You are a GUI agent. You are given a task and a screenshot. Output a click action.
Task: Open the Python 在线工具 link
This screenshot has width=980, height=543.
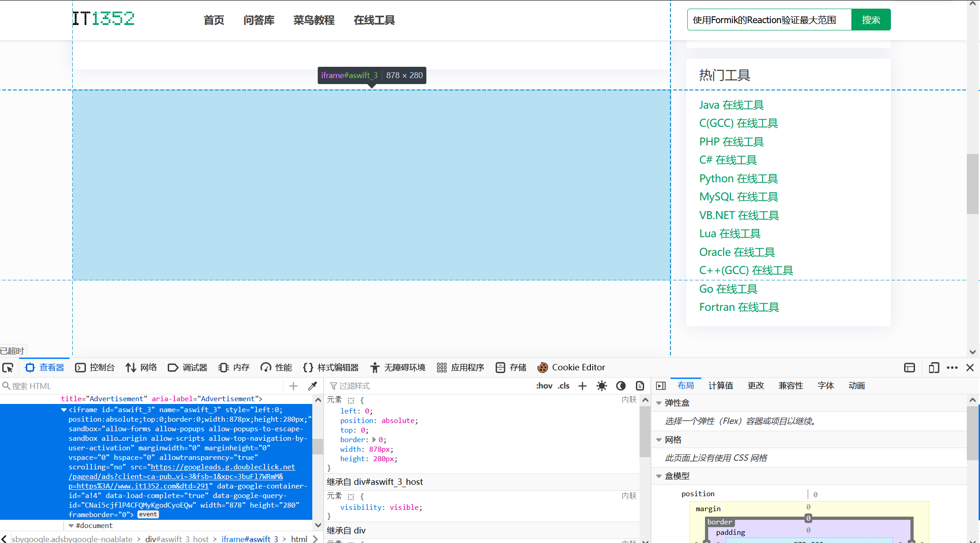click(738, 179)
